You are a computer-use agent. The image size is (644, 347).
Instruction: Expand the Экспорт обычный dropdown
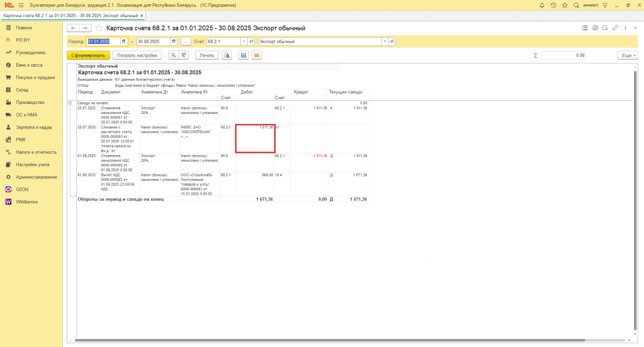384,42
